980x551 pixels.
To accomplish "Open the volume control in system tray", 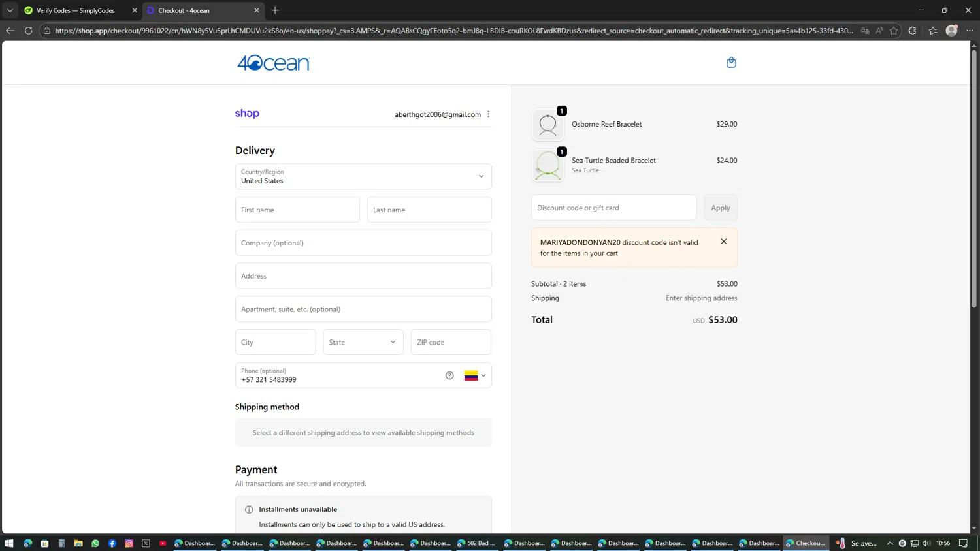I will click(x=926, y=543).
